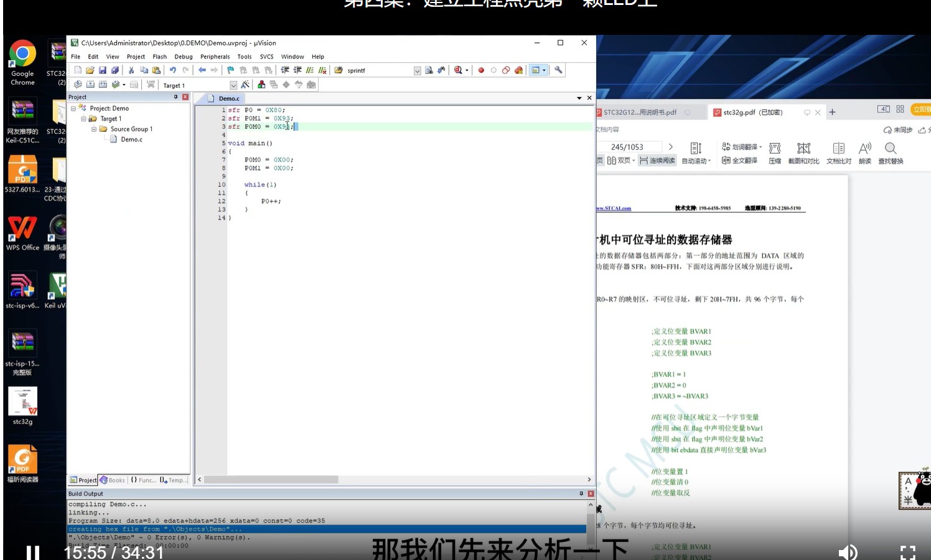The height and width of the screenshot is (560, 931).
Task: Click the PDF page number field 245/1053
Action: [x=627, y=147]
